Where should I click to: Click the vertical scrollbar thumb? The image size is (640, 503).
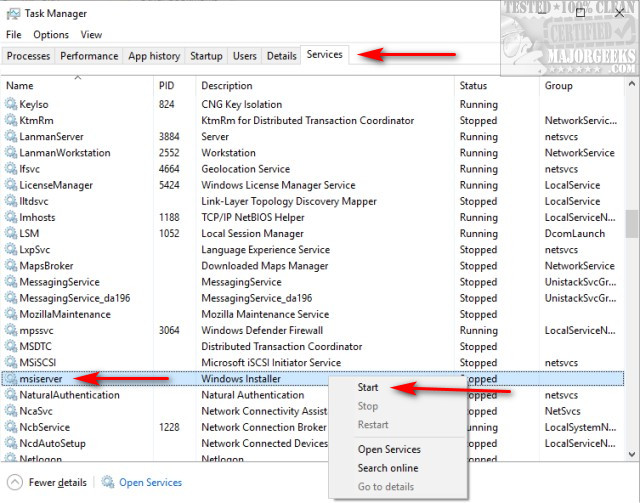tap(632, 223)
